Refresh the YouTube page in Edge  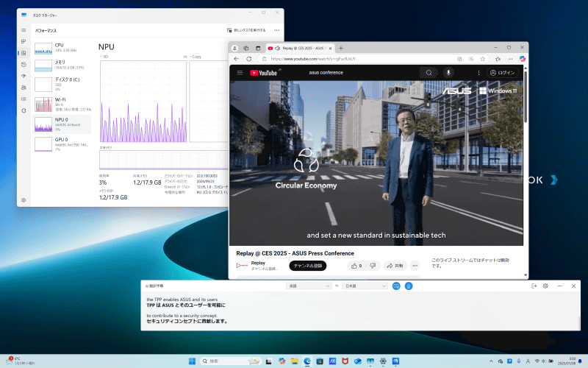(x=248, y=59)
